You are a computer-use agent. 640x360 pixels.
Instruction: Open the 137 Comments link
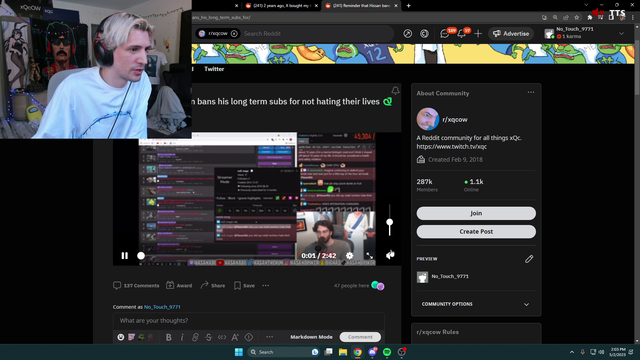[x=136, y=285]
